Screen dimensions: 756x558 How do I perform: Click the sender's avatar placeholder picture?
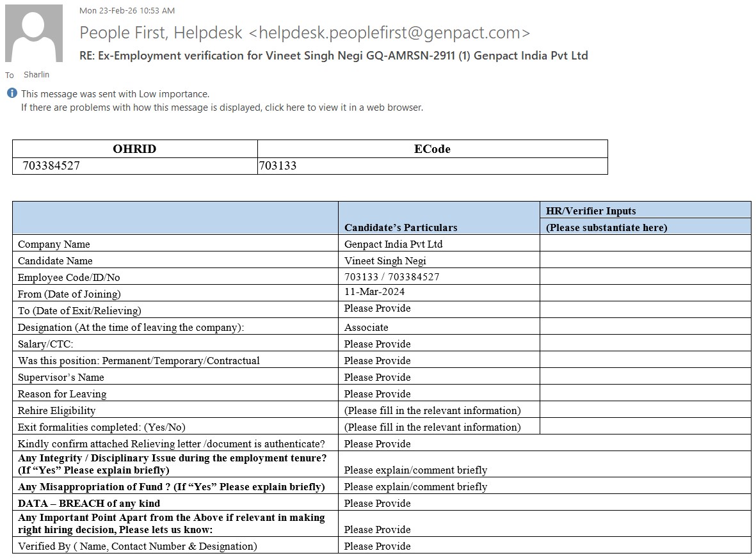click(34, 33)
